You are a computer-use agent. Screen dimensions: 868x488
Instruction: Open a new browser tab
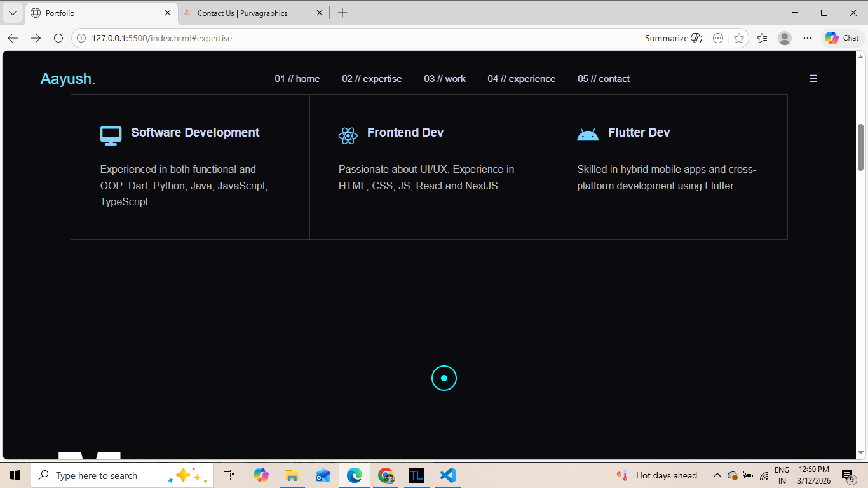click(342, 13)
